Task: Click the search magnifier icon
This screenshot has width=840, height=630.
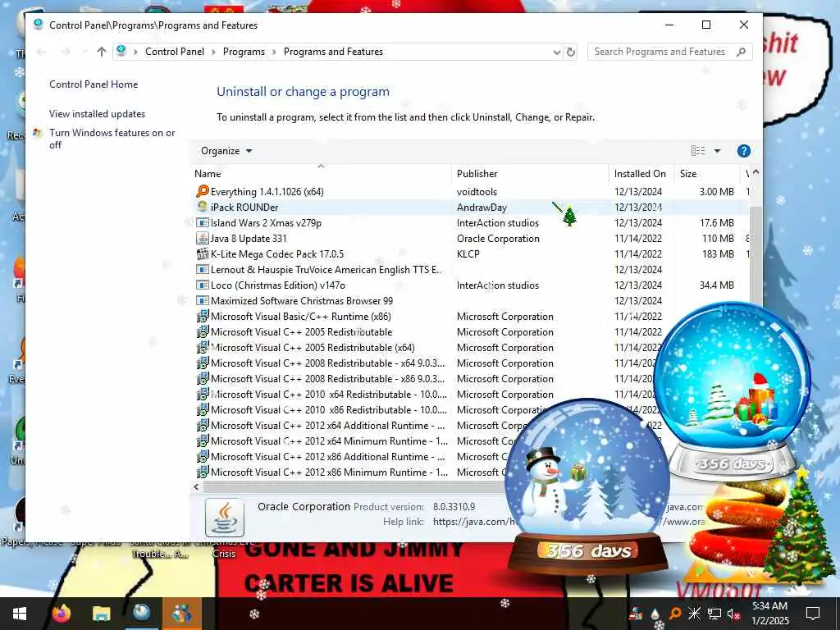Action: [x=741, y=52]
